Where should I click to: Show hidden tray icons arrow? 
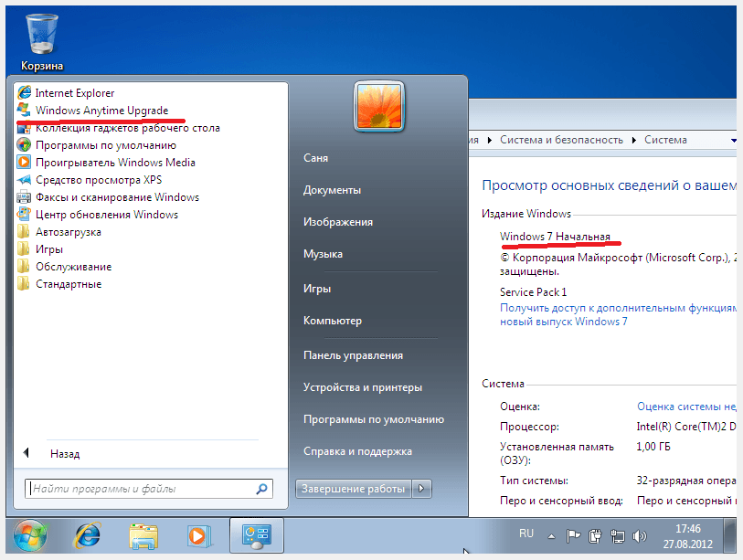551,536
